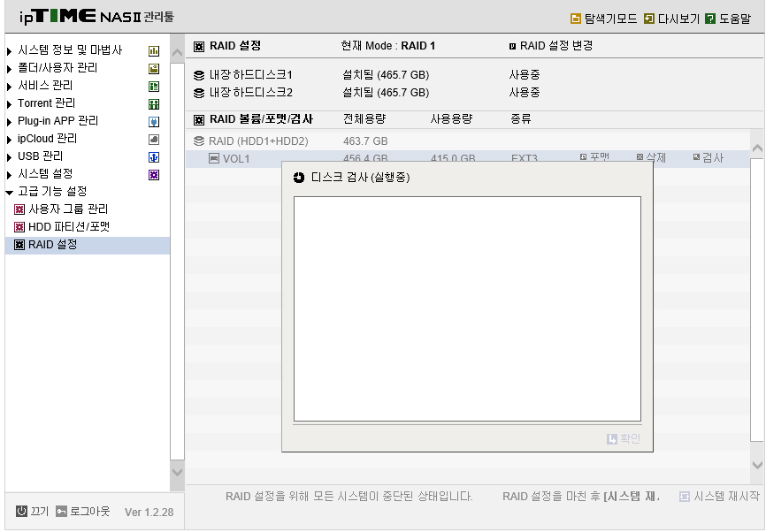Click 내장하드디스크1 entry text
Viewport: 766px width, 532px height.
250,75
